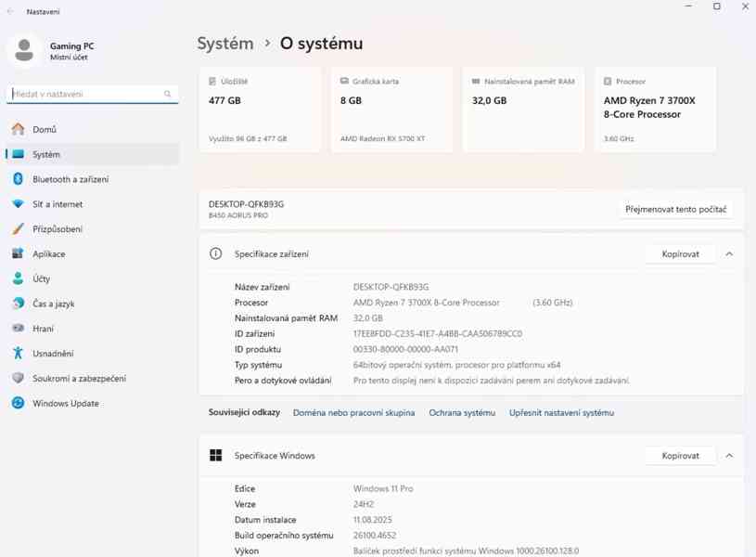
Task: Open the Gaming PC account avatar
Action: 23,50
